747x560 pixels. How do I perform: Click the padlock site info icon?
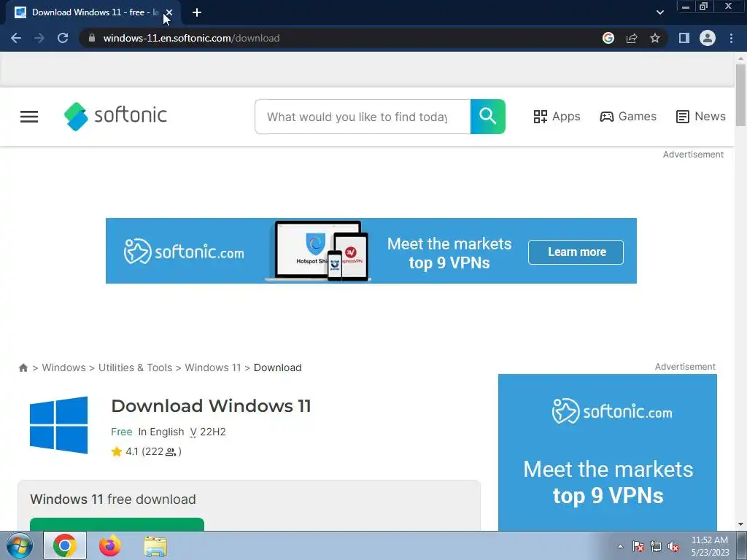pos(92,38)
